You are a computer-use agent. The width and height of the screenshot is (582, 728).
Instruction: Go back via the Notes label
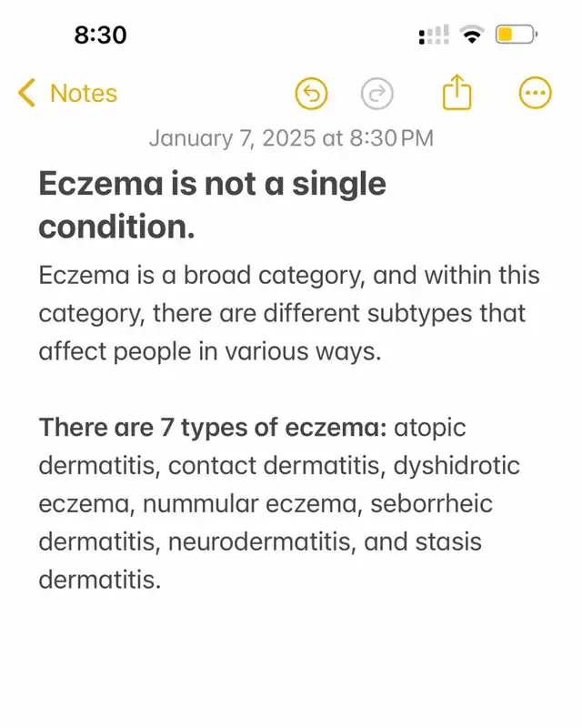(83, 93)
